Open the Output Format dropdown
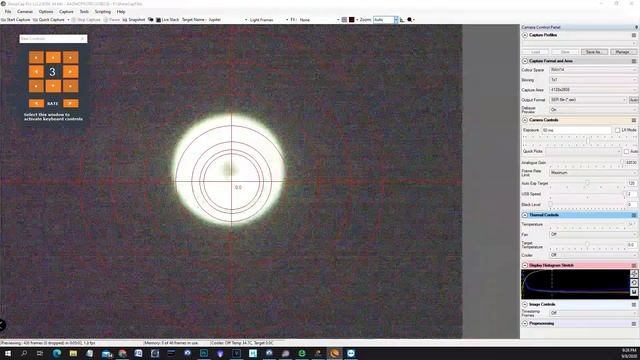This screenshot has height=360, width=640. 588,100
